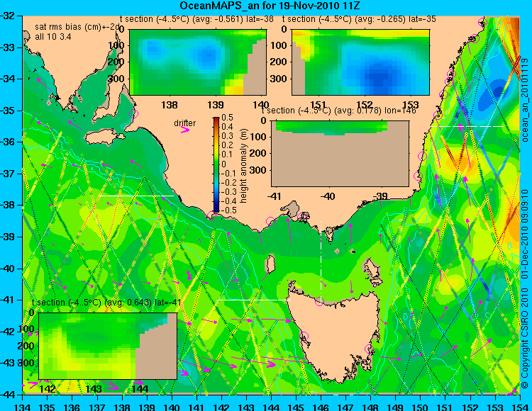Open the lat=-38 temperature section inset plot
This screenshot has width=532, height=411.
(x=198, y=62)
